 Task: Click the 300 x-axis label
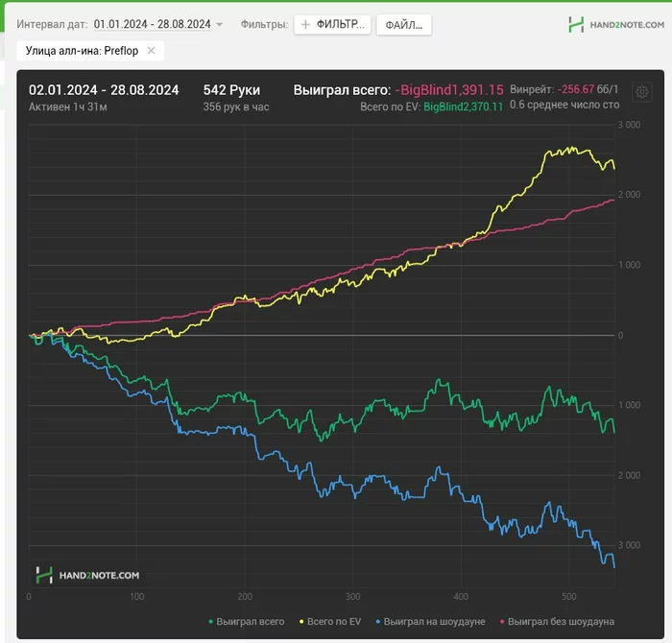coord(352,597)
